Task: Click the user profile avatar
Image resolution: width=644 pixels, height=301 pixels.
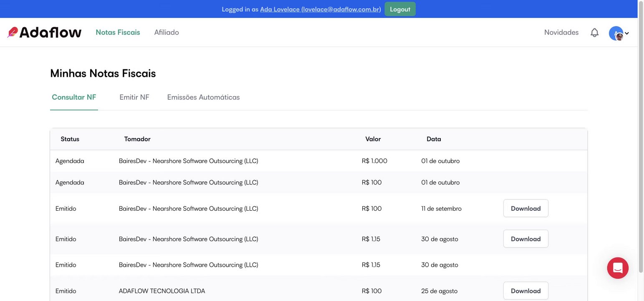Action: click(x=616, y=33)
